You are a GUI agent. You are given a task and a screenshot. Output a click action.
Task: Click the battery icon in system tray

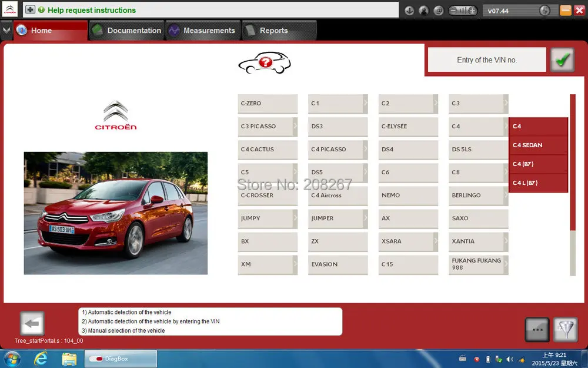click(487, 359)
